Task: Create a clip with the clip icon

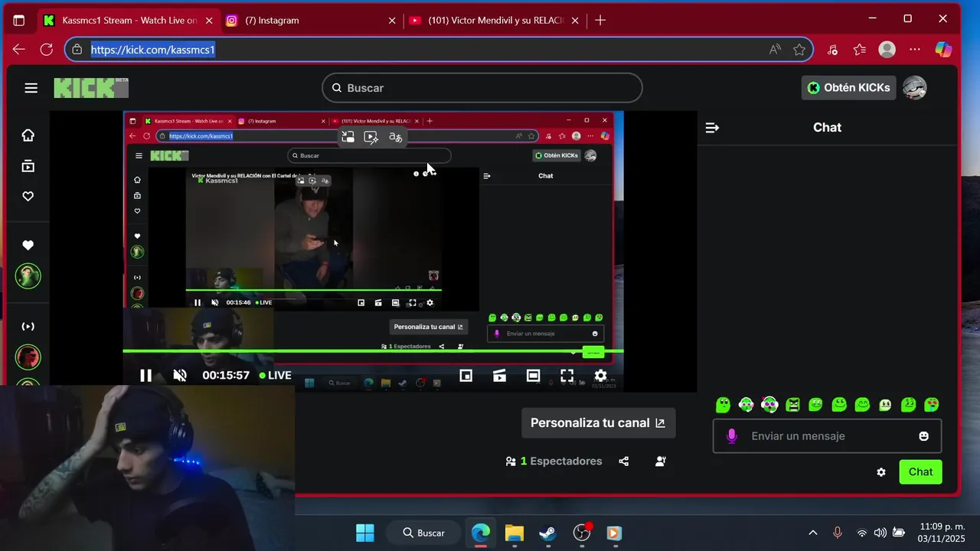Action: [499, 376]
